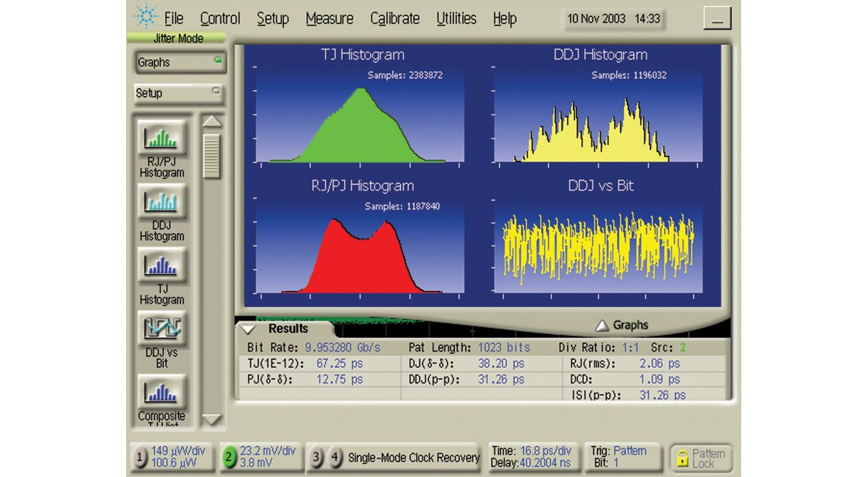Screen dimensions: 868x477
Task: Open the Calibrate menu
Action: tap(395, 19)
